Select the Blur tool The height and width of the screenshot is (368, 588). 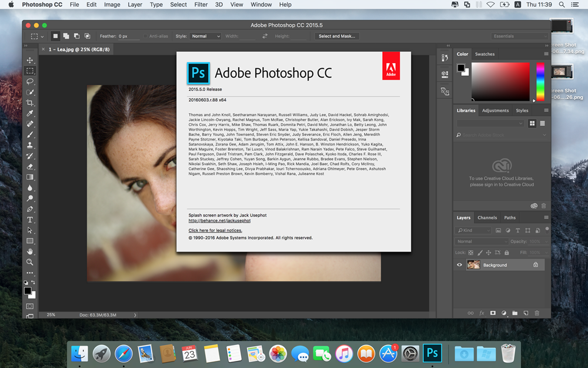click(x=29, y=188)
